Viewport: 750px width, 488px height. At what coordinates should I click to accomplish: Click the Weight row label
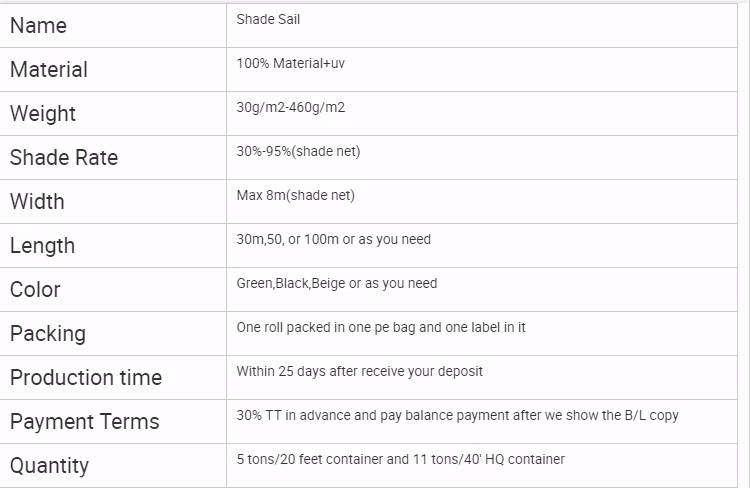tap(43, 114)
